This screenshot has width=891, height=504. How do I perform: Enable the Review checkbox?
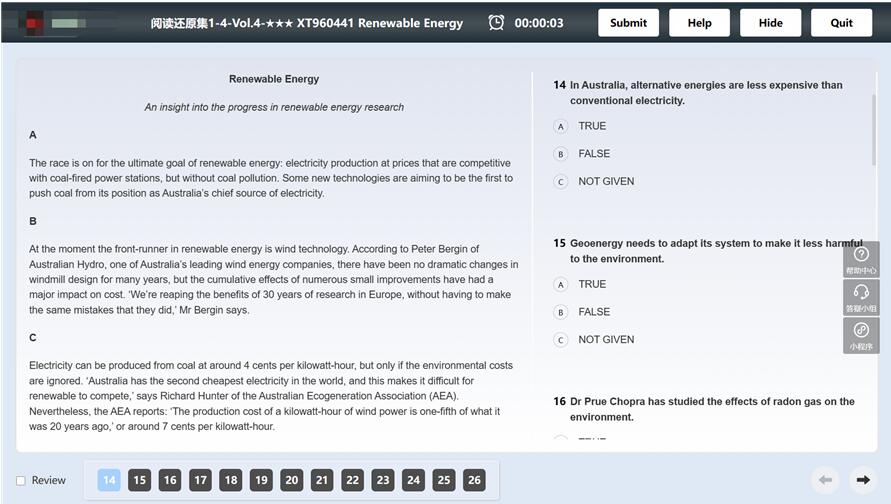click(21, 481)
